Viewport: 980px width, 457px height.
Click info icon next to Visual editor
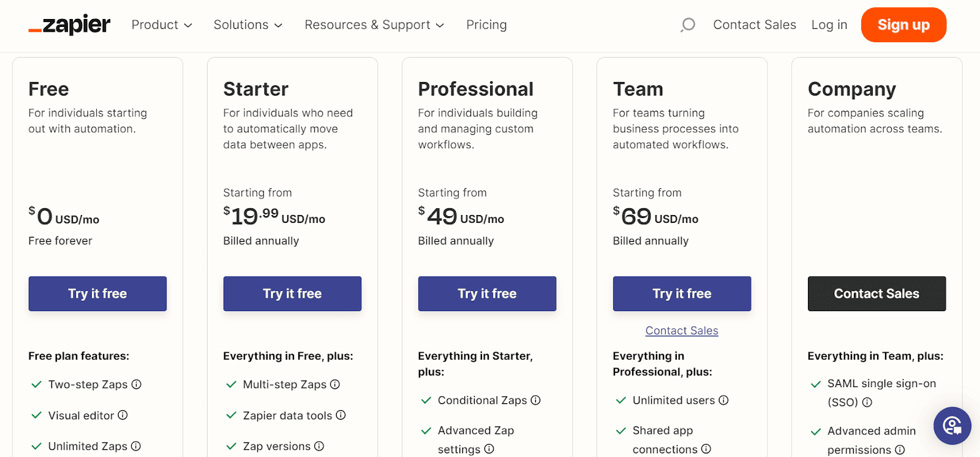click(x=123, y=415)
